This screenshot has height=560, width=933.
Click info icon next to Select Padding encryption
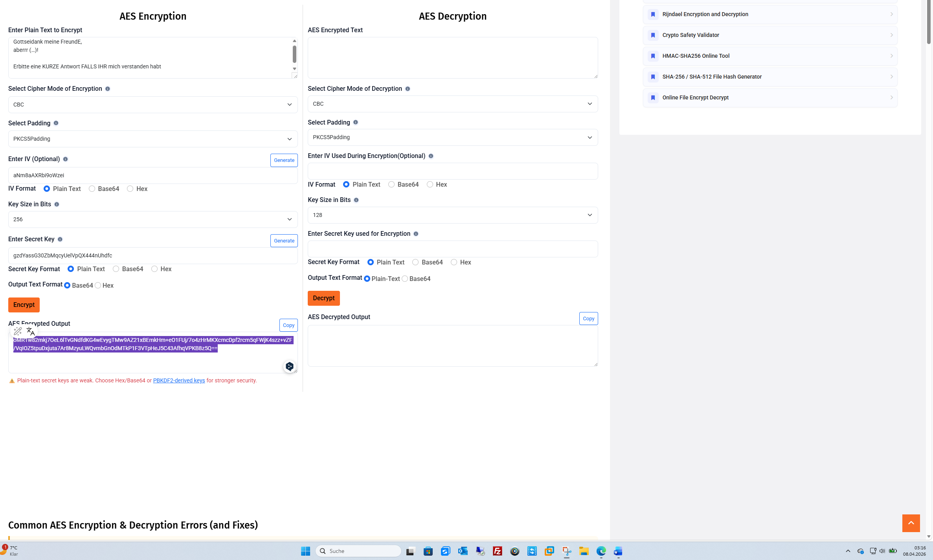point(56,123)
